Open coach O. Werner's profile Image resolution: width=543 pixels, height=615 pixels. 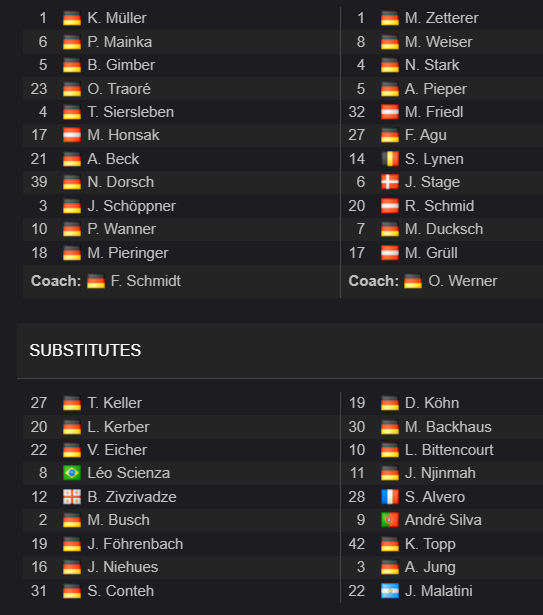[463, 281]
